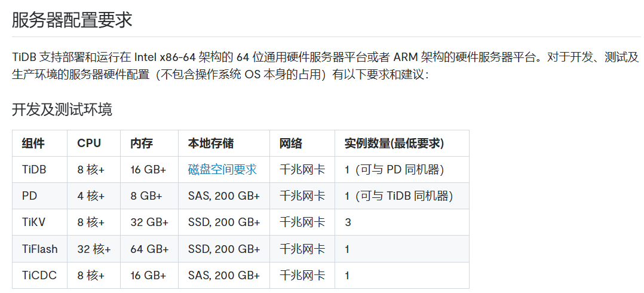Click the PD component name cell
Screen dimensions: 644x293
pos(29,196)
